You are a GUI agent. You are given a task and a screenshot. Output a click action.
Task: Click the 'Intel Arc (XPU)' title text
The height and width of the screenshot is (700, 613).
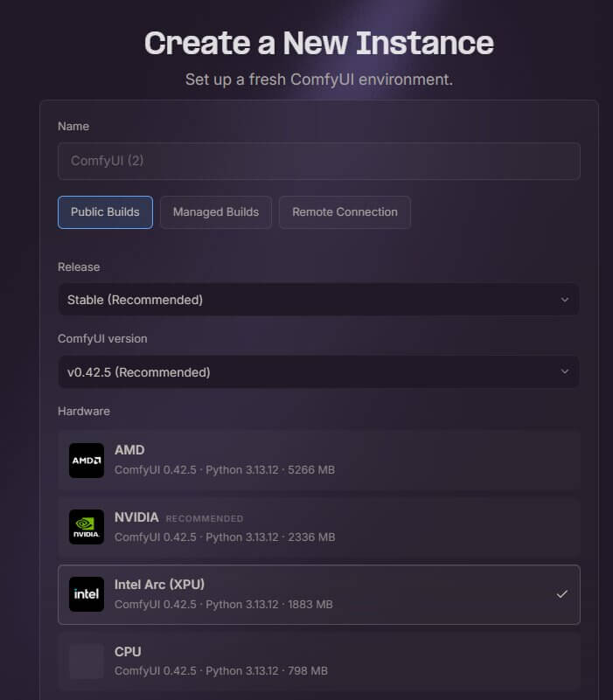(x=159, y=585)
